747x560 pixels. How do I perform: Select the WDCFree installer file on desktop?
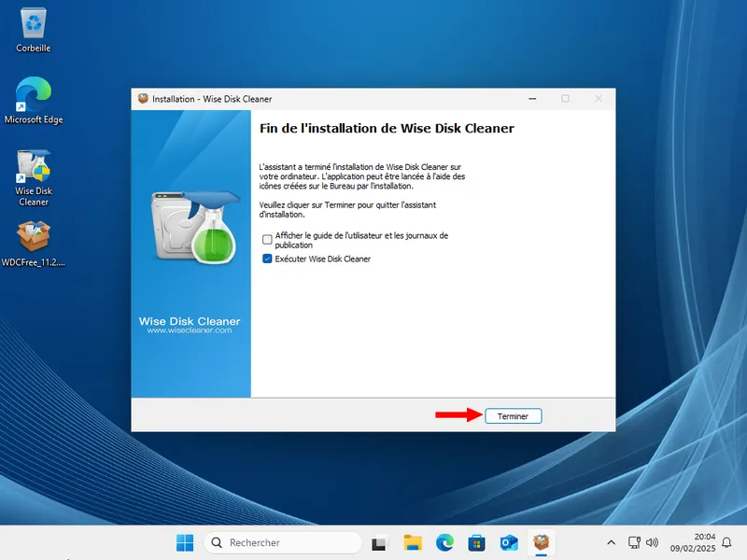[34, 244]
